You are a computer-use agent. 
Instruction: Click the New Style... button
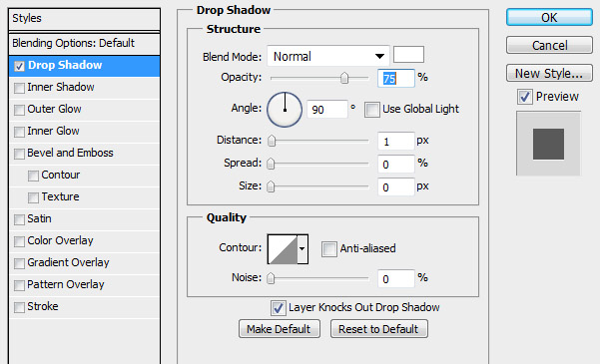click(x=549, y=73)
